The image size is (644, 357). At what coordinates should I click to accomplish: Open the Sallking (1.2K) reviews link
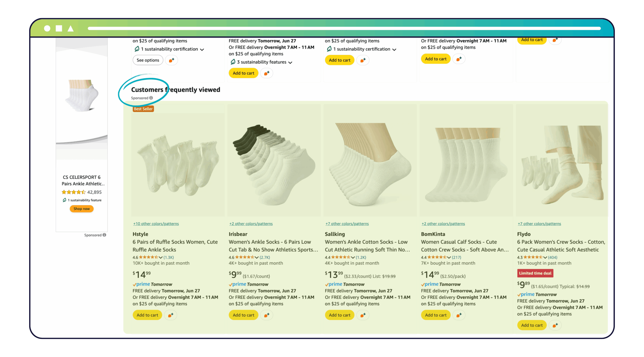[x=361, y=257]
